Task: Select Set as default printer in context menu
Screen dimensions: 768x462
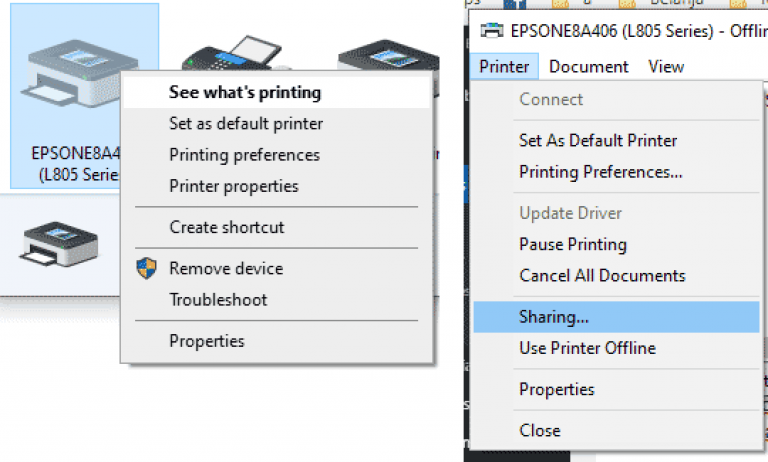Action: (x=246, y=124)
